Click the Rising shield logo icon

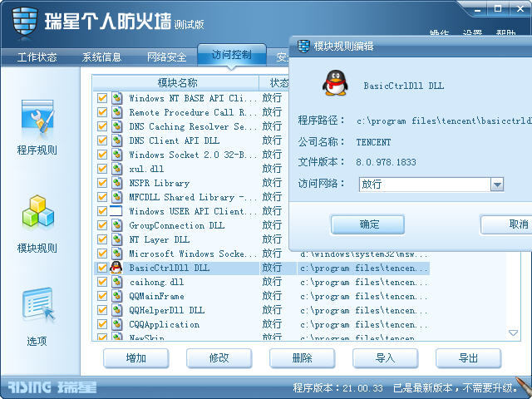(x=24, y=21)
